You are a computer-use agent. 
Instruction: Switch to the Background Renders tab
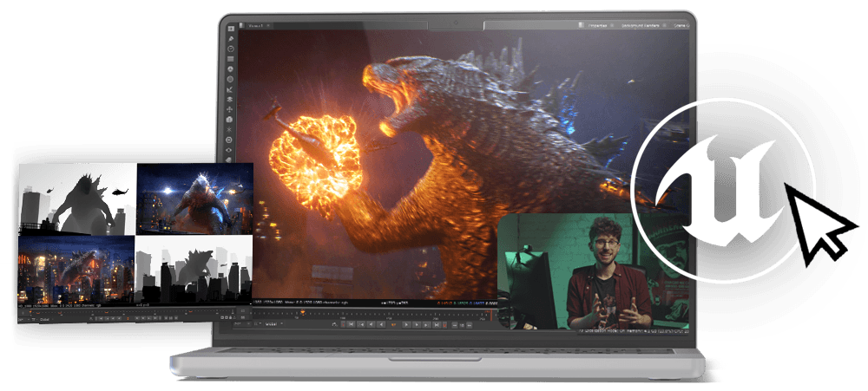click(x=641, y=25)
